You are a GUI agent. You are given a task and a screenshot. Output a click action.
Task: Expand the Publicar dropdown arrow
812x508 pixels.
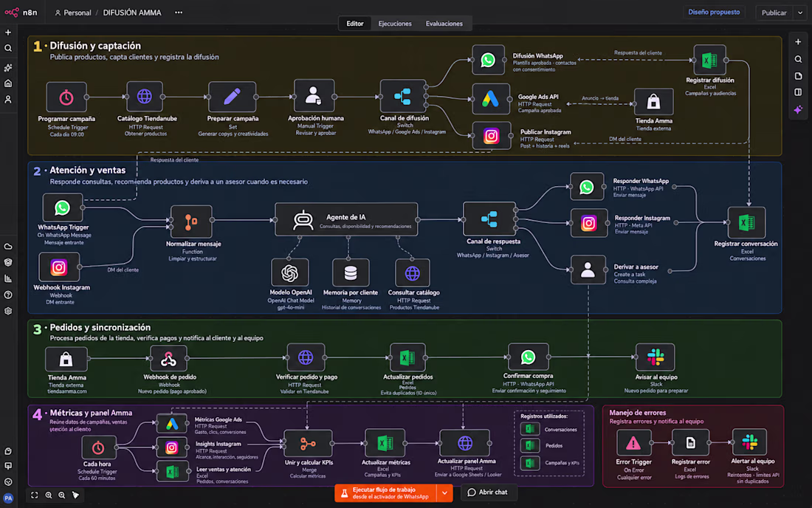(800, 13)
